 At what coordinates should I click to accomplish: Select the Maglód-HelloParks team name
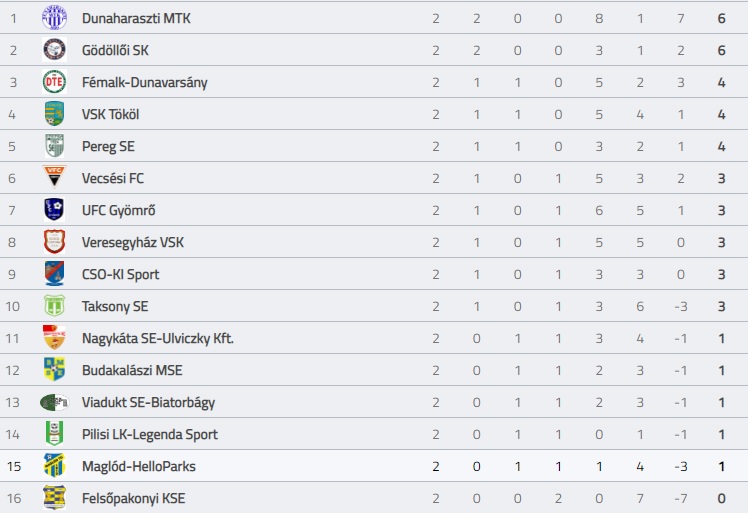coord(139,466)
